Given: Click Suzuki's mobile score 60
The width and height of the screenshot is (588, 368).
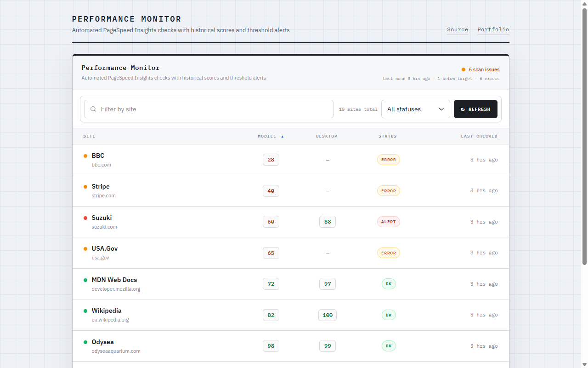Looking at the screenshot, I should pyautogui.click(x=271, y=222).
